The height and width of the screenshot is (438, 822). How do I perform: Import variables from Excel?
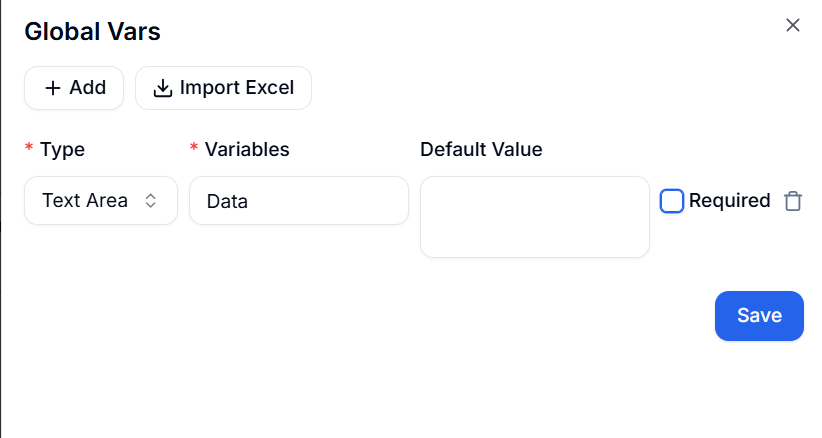click(x=224, y=88)
